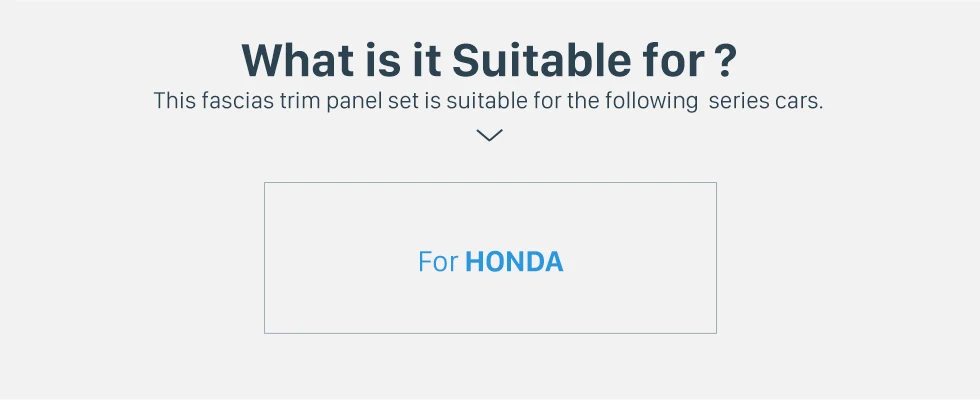Click the What is it Suitable for heading

489,60
